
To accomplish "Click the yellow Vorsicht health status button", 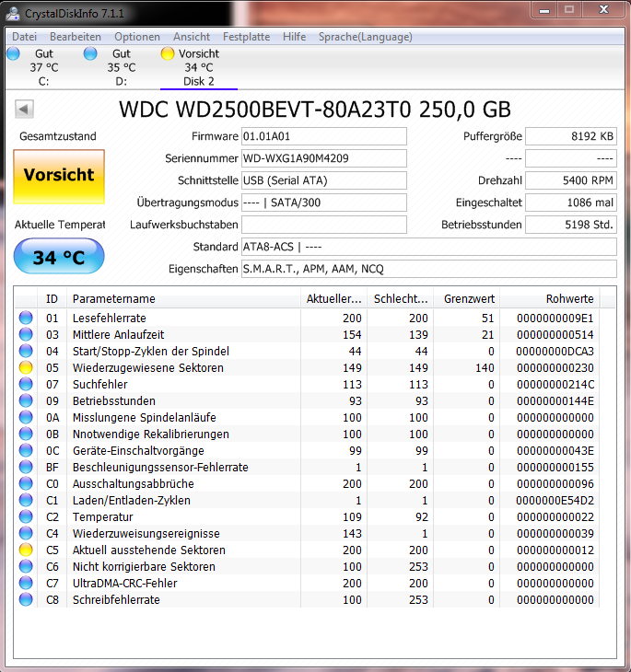I will pyautogui.click(x=59, y=176).
